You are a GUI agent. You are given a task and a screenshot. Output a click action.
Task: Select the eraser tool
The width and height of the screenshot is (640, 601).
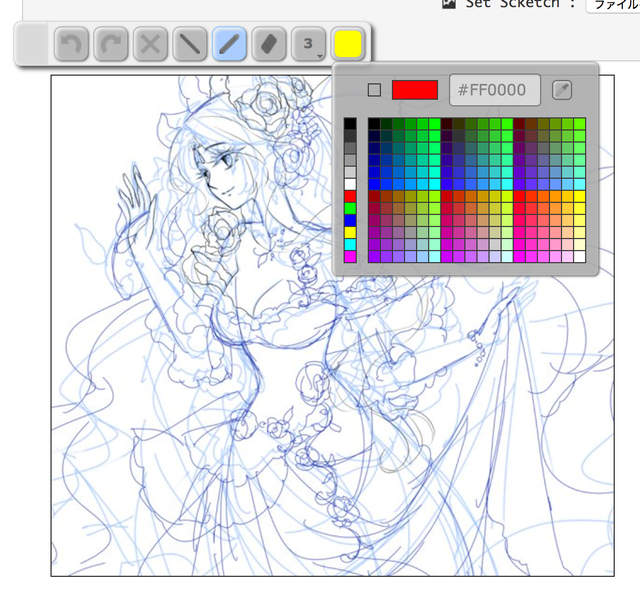click(268, 44)
